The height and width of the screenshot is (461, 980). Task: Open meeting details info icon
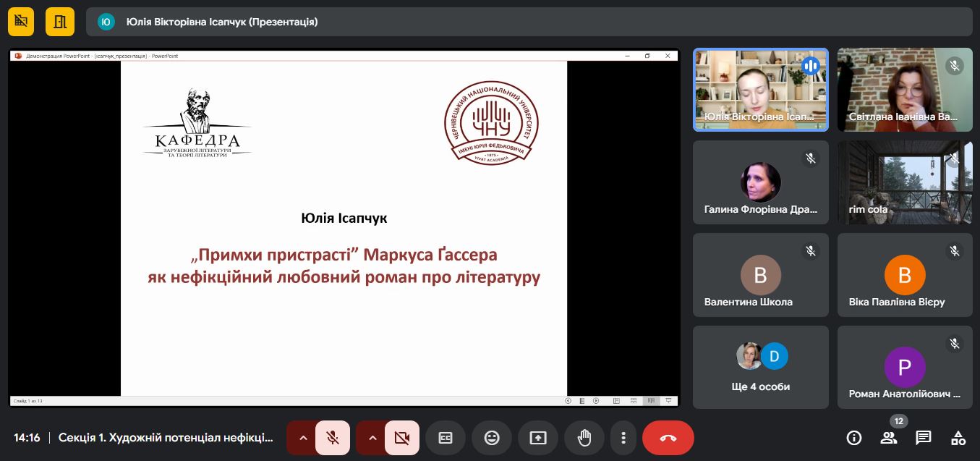click(854, 437)
